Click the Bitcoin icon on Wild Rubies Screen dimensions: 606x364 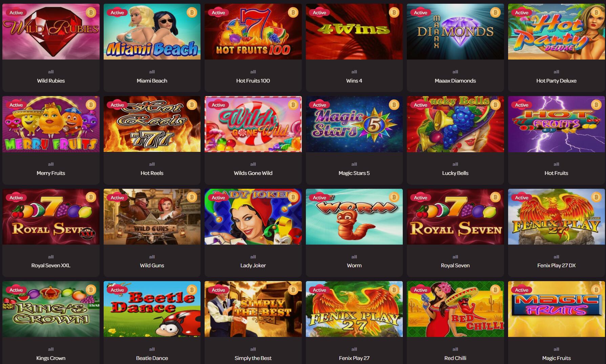(x=91, y=13)
